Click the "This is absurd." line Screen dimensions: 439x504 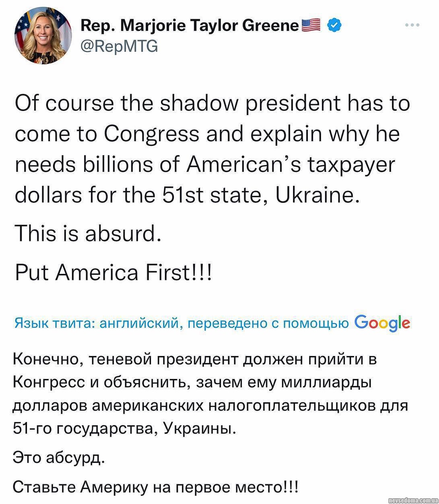click(x=88, y=233)
